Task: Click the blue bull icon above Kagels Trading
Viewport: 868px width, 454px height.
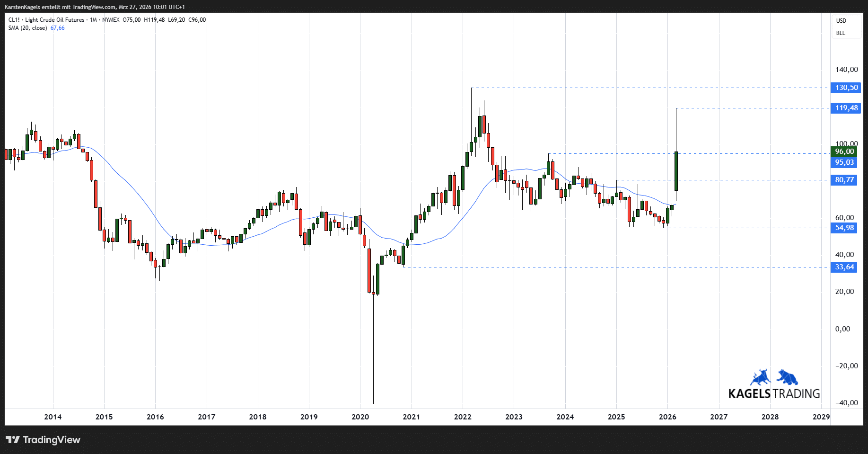Action: [x=760, y=378]
